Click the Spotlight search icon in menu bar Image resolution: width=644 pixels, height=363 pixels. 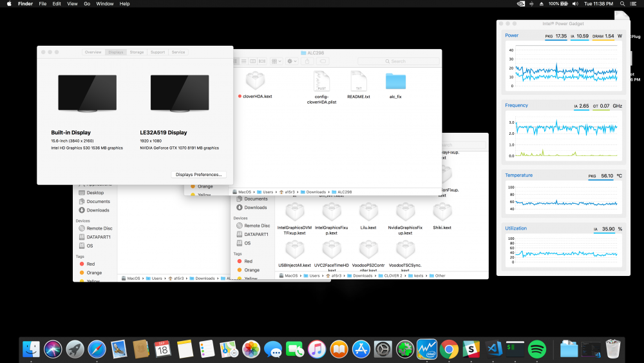point(622,4)
